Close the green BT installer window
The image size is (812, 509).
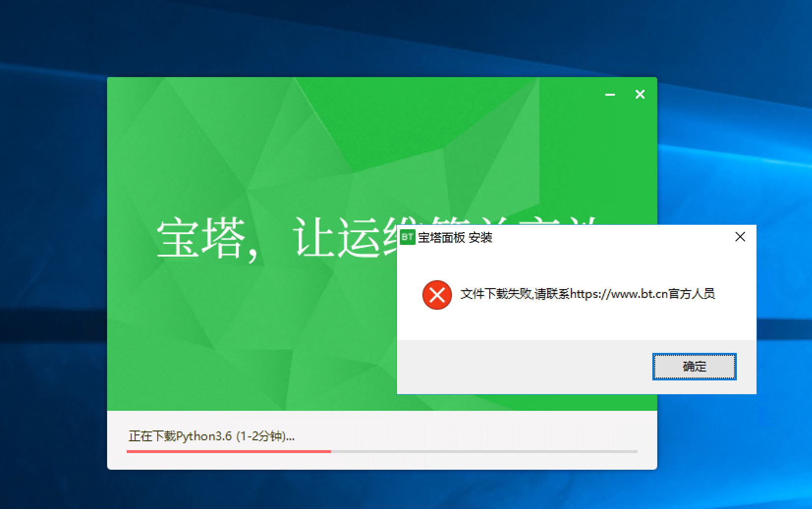[x=640, y=94]
